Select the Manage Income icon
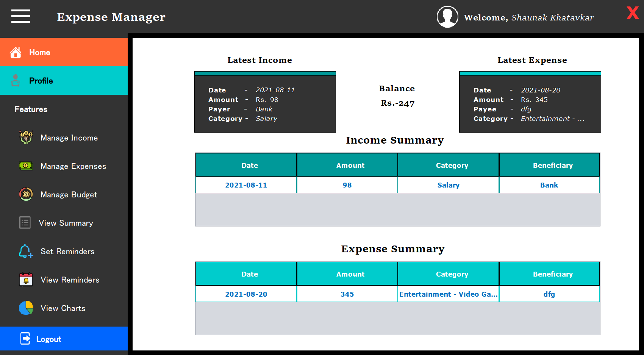Image resolution: width=644 pixels, height=355 pixels. click(25, 138)
